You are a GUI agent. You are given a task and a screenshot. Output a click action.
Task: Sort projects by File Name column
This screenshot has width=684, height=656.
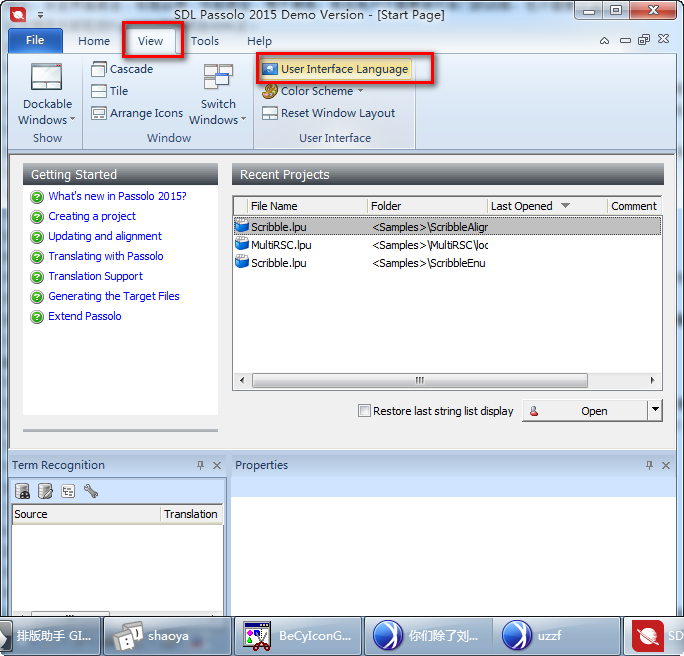pyautogui.click(x=307, y=206)
